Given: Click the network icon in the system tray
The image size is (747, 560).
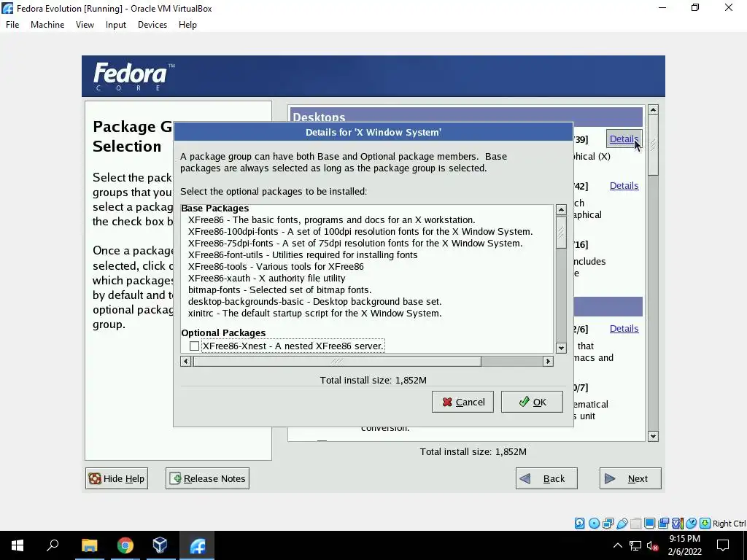Looking at the screenshot, I should pyautogui.click(x=635, y=545).
